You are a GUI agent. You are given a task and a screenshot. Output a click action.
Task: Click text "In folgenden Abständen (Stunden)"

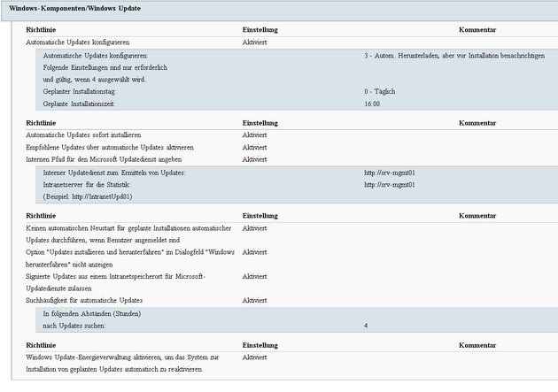[x=92, y=314]
